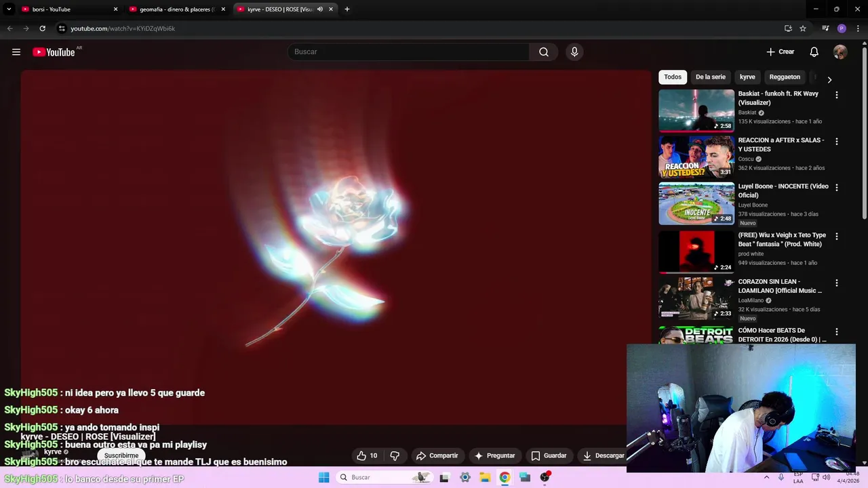Show hidden system tray icons
This screenshot has height=488, width=868.
pyautogui.click(x=767, y=477)
